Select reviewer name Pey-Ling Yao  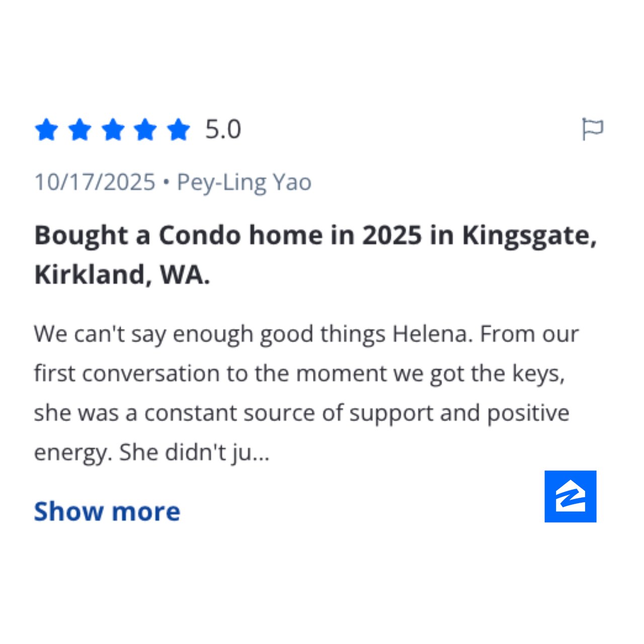point(244,182)
